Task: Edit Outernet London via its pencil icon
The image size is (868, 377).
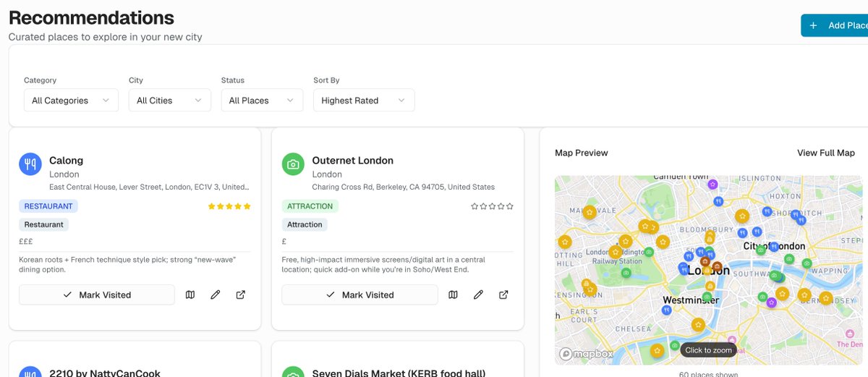Action: 478,295
